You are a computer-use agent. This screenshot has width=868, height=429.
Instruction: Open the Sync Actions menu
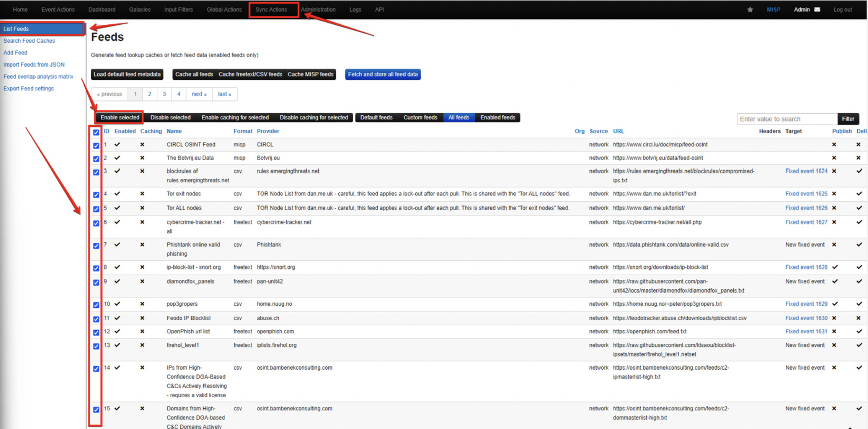pyautogui.click(x=271, y=10)
